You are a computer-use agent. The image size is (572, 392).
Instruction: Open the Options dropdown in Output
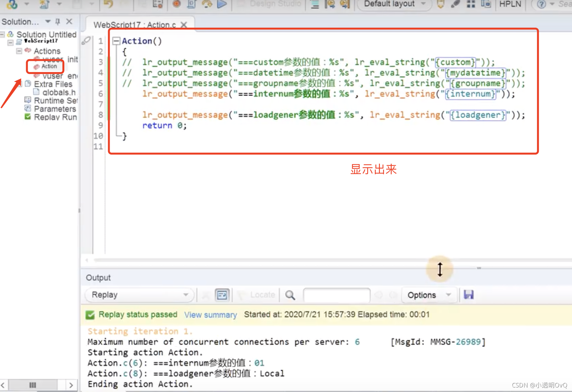(429, 295)
